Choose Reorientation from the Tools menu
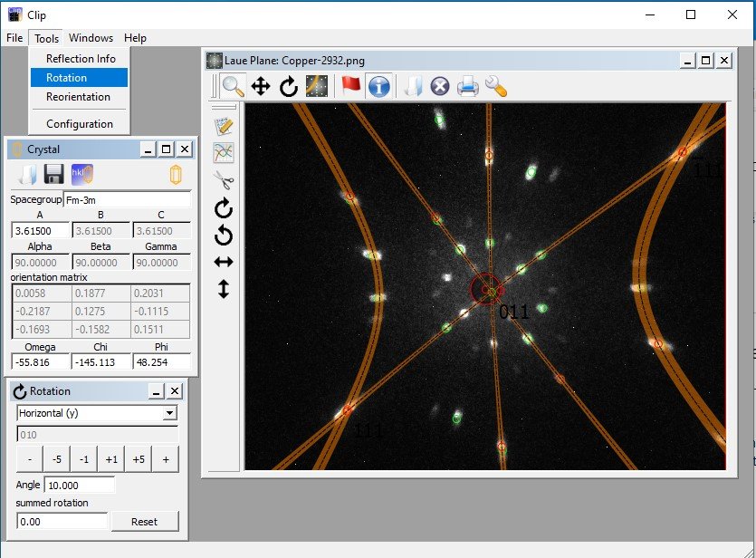This screenshot has height=558, width=756. point(78,97)
